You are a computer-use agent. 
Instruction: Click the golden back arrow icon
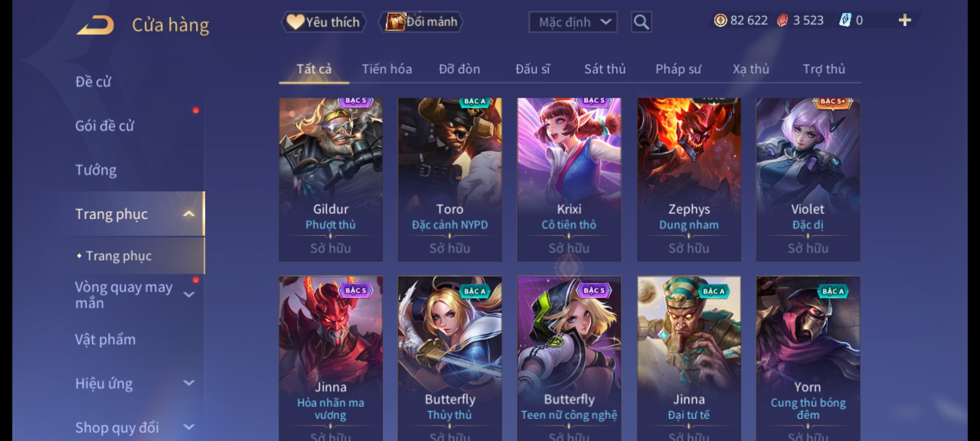point(95,25)
